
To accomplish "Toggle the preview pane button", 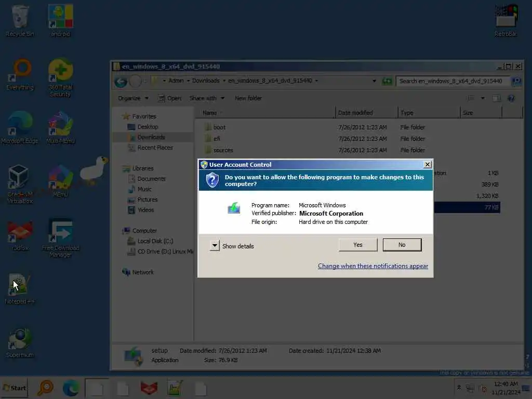I will [x=496, y=98].
